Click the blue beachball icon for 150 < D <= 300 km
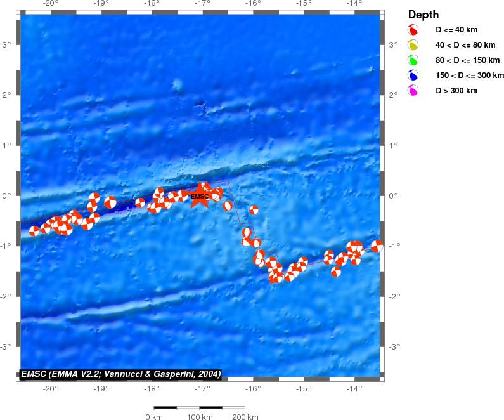This screenshot has width=504, height=420. (x=413, y=75)
